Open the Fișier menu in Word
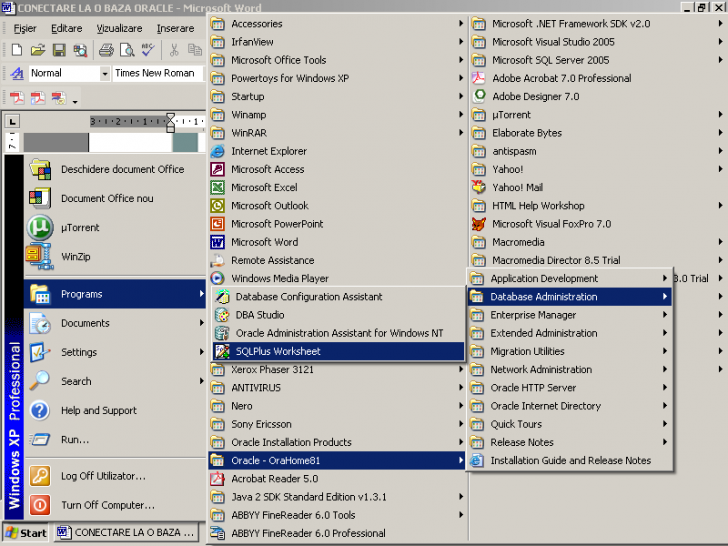The height and width of the screenshot is (546, 728). 25,28
